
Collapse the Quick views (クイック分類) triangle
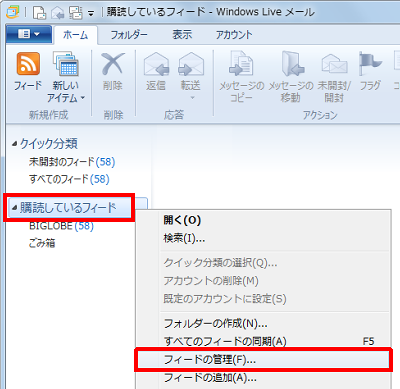click(14, 144)
